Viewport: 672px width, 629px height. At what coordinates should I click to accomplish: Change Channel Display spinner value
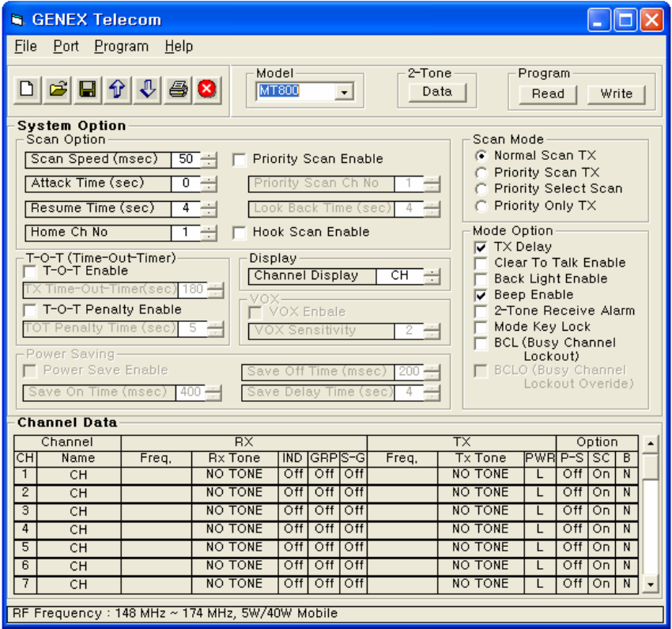(x=432, y=276)
